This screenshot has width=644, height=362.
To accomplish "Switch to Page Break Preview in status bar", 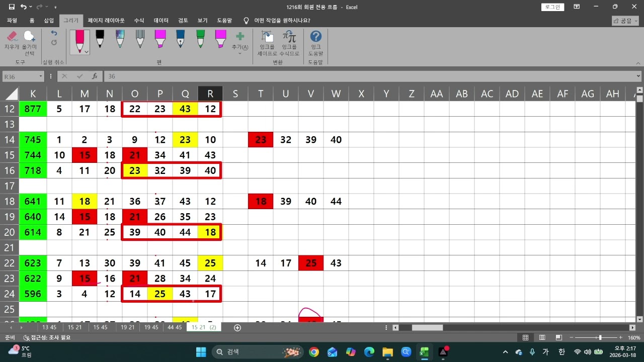I will coord(559,338).
